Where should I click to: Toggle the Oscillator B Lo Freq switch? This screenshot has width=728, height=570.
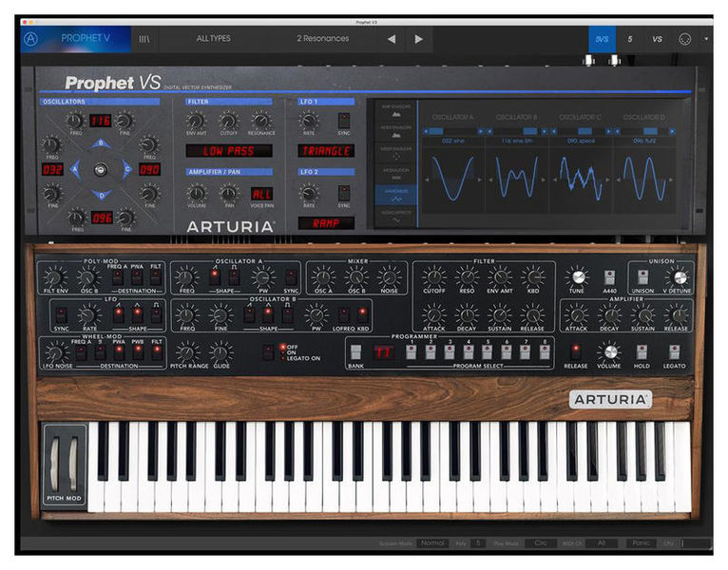[344, 315]
